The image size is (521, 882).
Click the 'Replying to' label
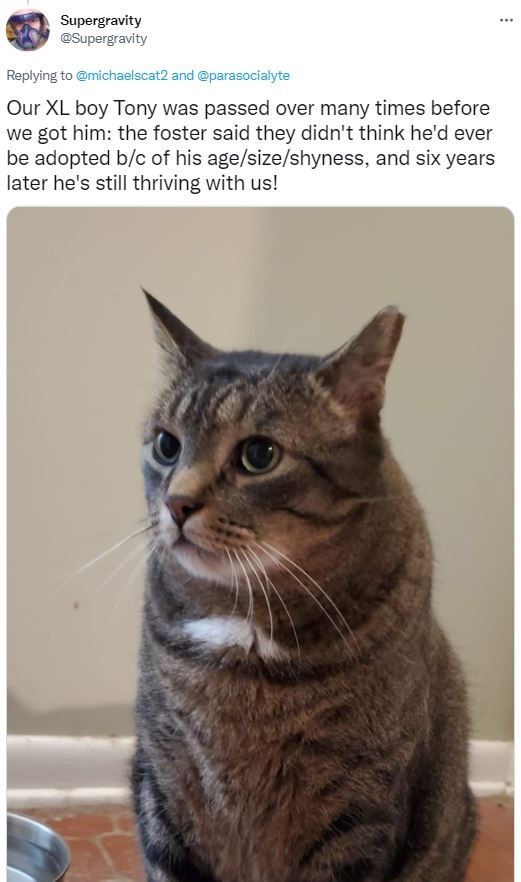click(39, 75)
